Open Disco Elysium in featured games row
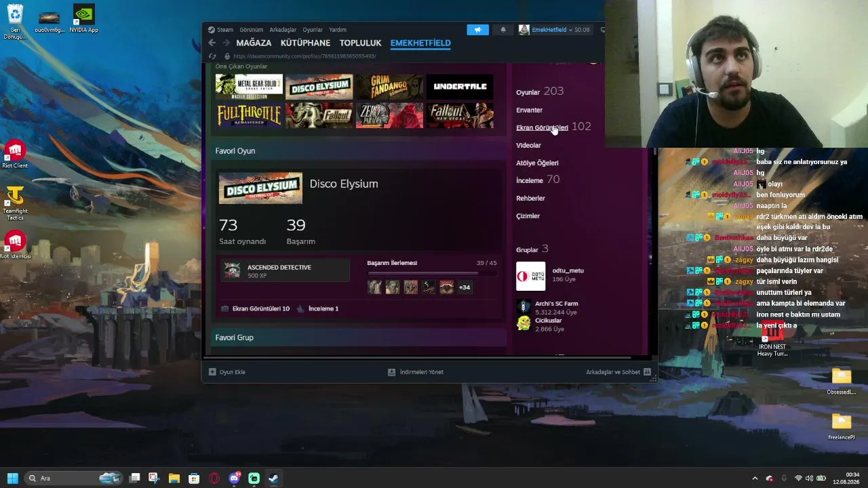The image size is (868, 488). click(x=319, y=86)
